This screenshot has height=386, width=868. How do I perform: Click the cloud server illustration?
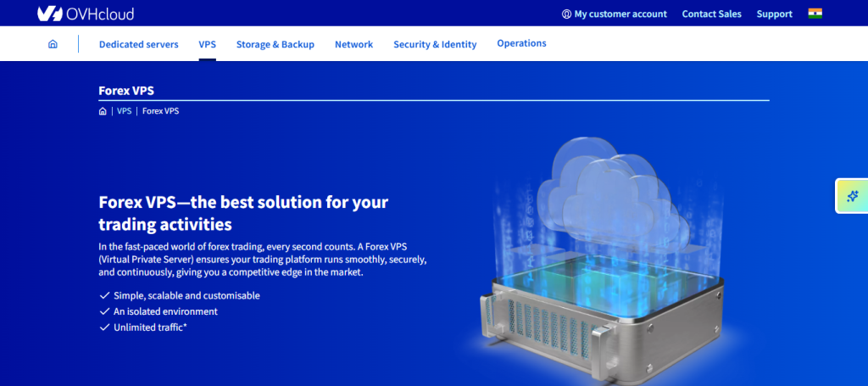[601, 260]
